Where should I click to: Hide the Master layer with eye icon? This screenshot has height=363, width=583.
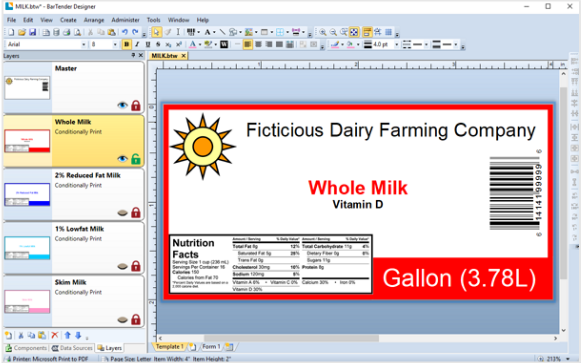(x=122, y=106)
